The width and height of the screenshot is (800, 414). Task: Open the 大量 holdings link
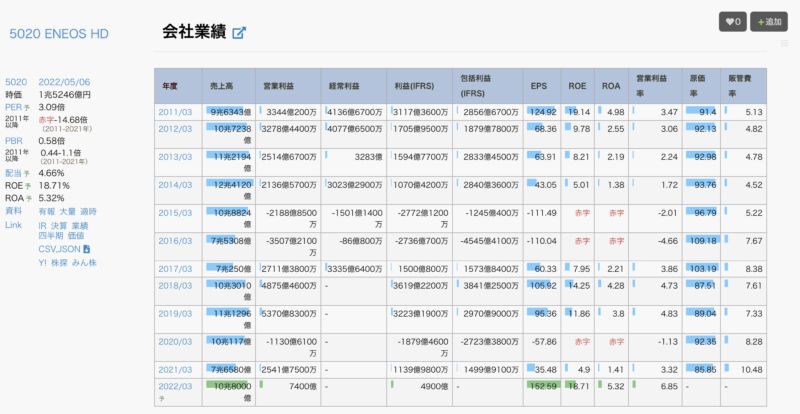coord(67,211)
